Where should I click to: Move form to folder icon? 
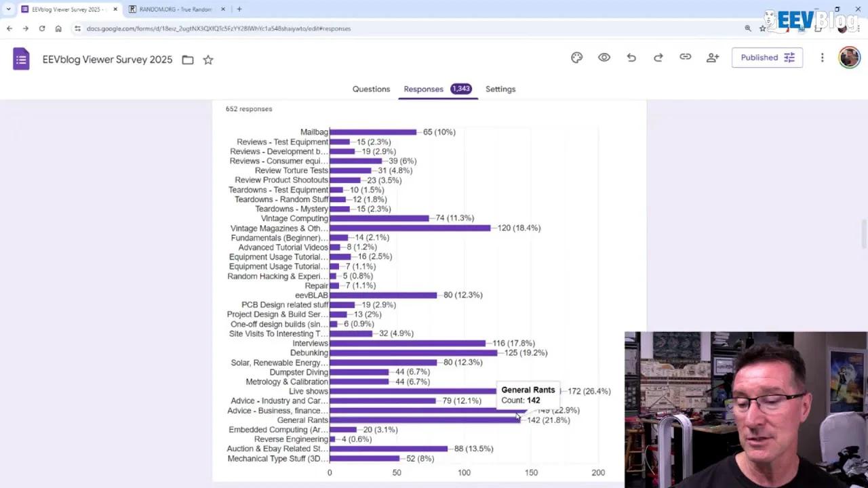point(188,60)
